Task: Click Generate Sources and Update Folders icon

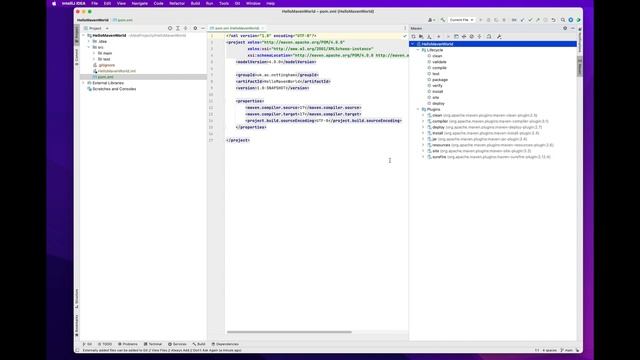Action: click(421, 37)
